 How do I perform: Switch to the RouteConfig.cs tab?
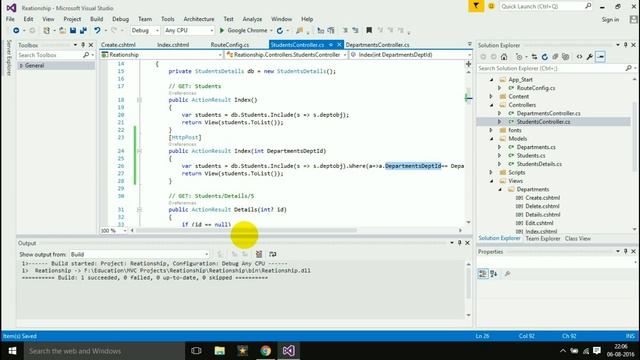230,45
